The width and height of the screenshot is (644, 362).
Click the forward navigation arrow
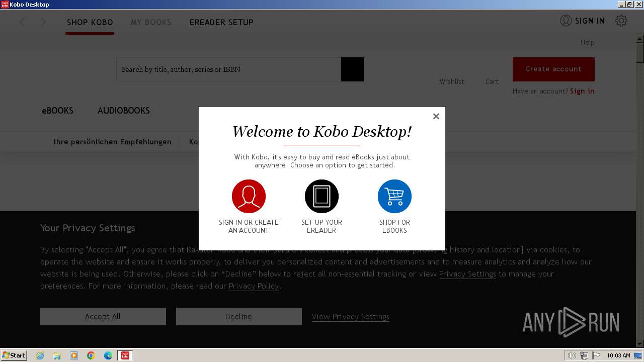click(x=43, y=22)
